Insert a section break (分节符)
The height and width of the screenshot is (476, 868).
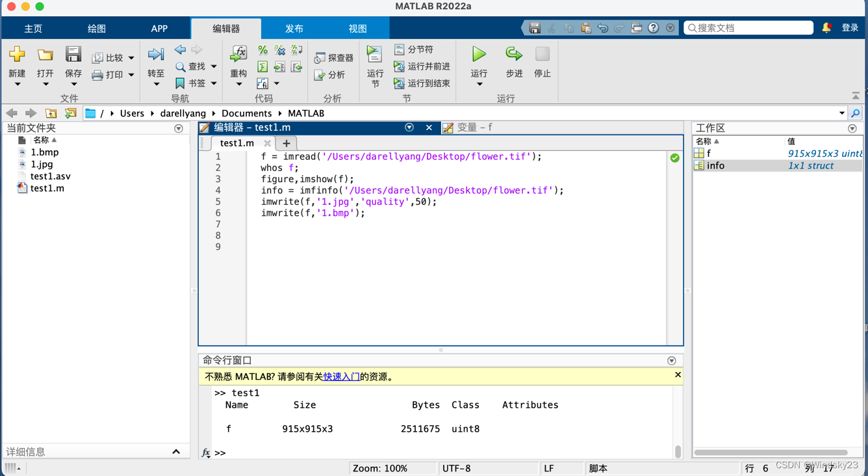point(416,49)
